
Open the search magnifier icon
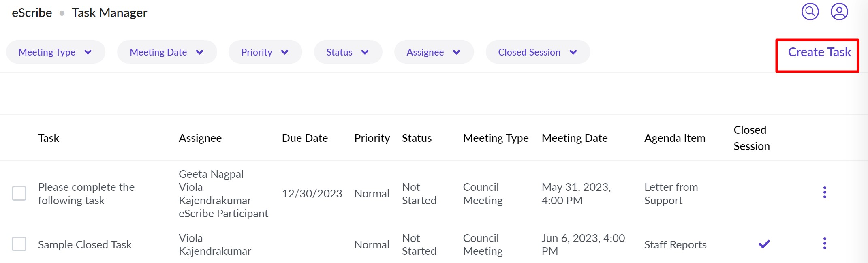tap(810, 12)
